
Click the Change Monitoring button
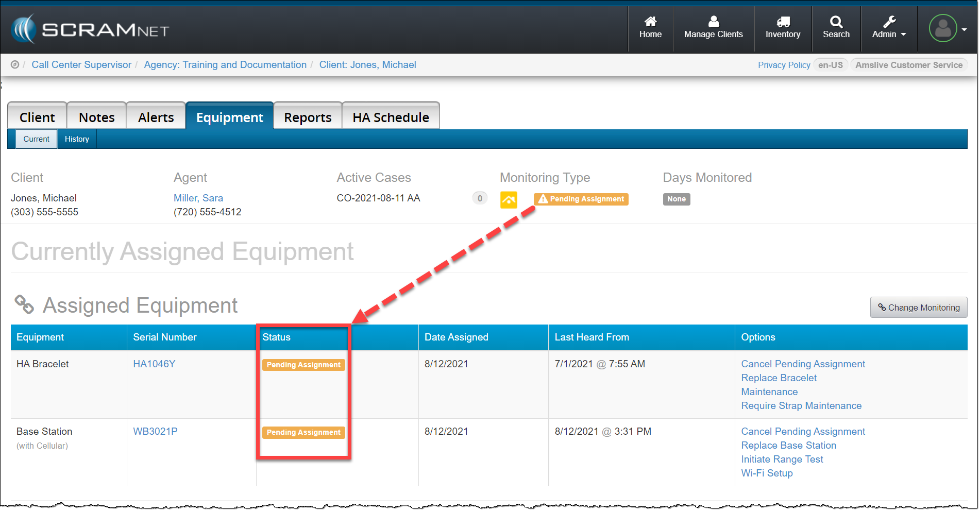pos(918,308)
